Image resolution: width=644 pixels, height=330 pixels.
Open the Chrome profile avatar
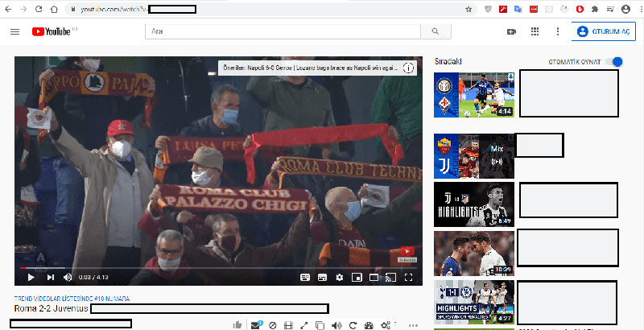click(625, 9)
